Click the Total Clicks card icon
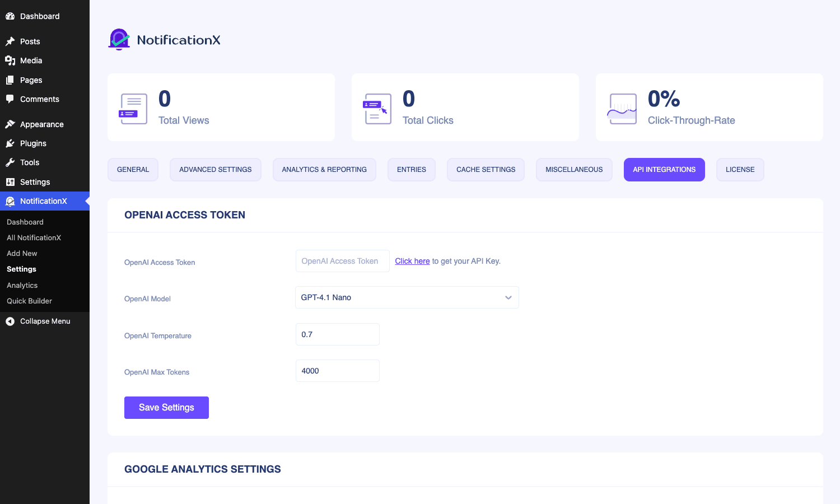The height and width of the screenshot is (504, 840). [377, 109]
